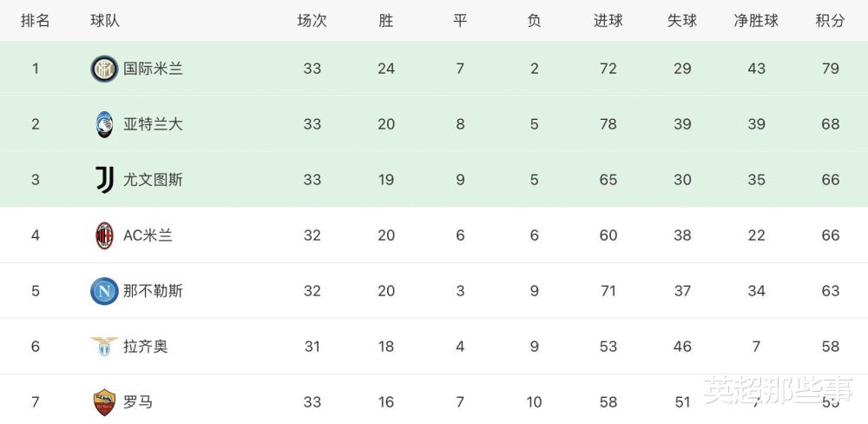The height and width of the screenshot is (424, 868).
Task: Open 尤文图斯 team page link
Action: click(153, 180)
